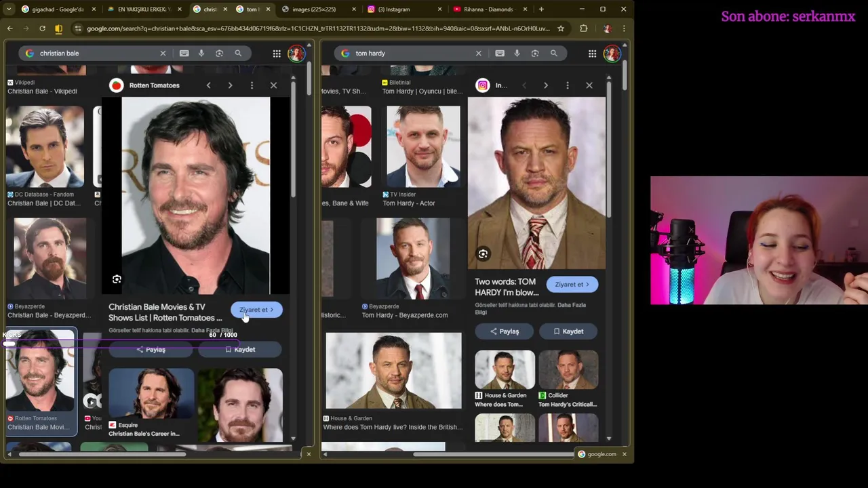The height and width of the screenshot is (488, 868).
Task: Click Kaydet in Christian Bale panel
Action: click(x=240, y=350)
